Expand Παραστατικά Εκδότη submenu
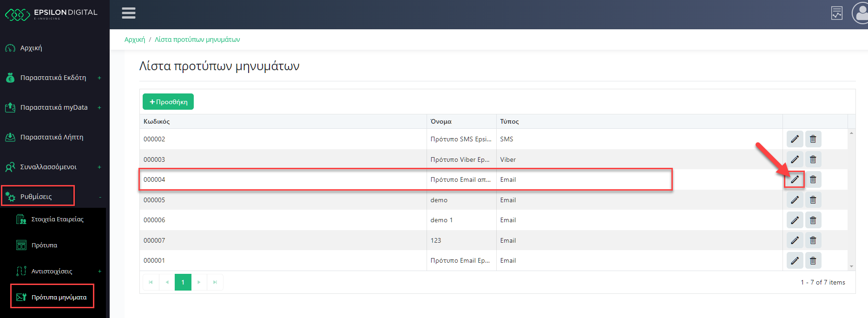The height and width of the screenshot is (318, 868). (99, 78)
